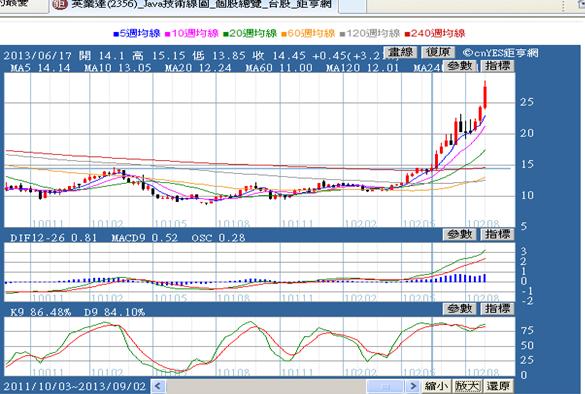Click the ©cnYES鉅亨網 label
Image resolution: width=585 pixels, height=394 pixels.
pos(501,53)
